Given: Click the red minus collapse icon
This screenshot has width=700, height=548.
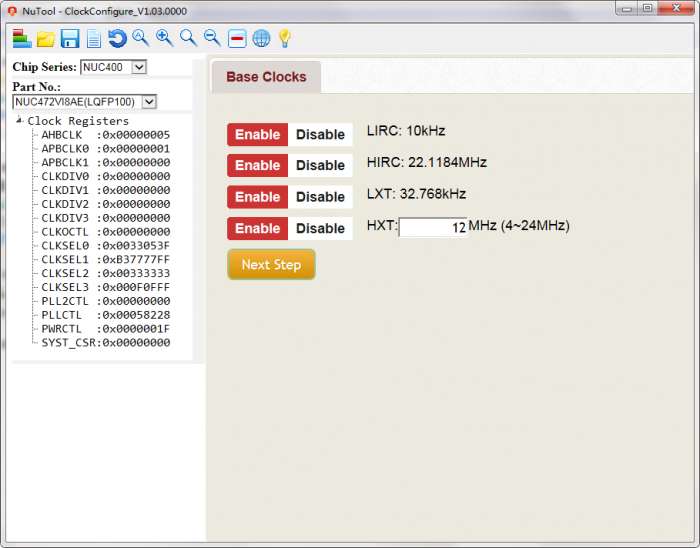Looking at the screenshot, I should pos(237,39).
